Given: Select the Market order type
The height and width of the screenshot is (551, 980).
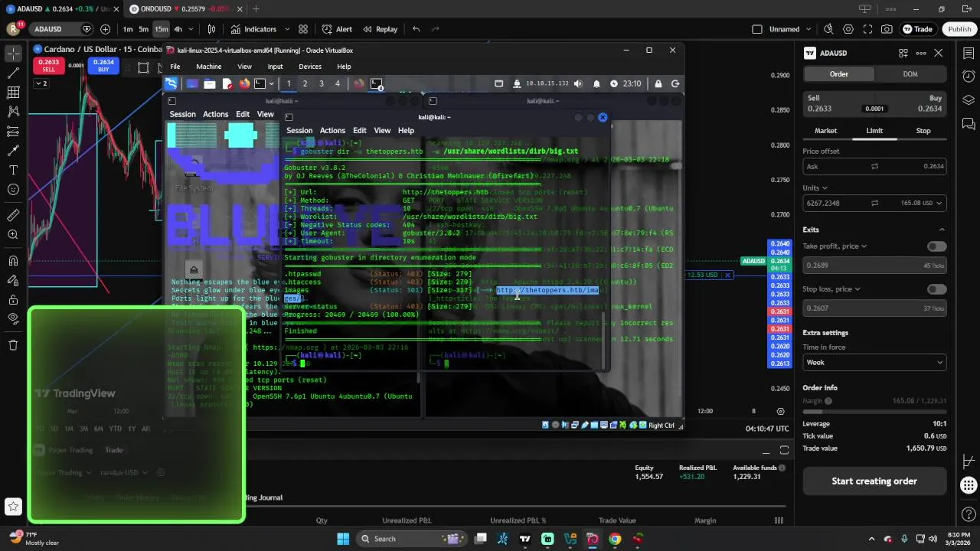Looking at the screenshot, I should coord(825,131).
